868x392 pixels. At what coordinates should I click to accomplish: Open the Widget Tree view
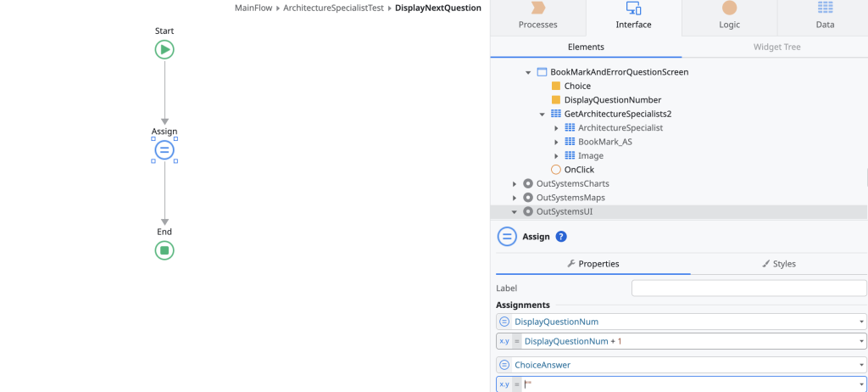click(776, 48)
